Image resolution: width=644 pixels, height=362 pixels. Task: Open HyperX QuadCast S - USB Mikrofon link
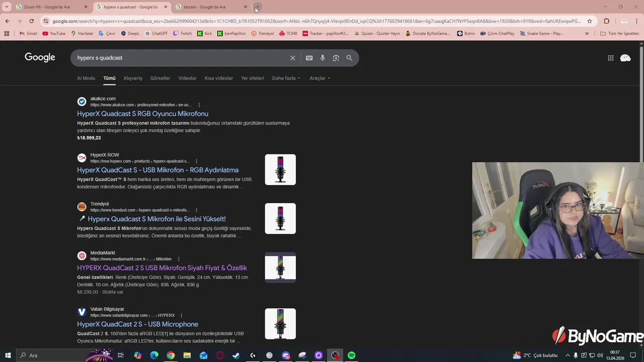click(157, 170)
